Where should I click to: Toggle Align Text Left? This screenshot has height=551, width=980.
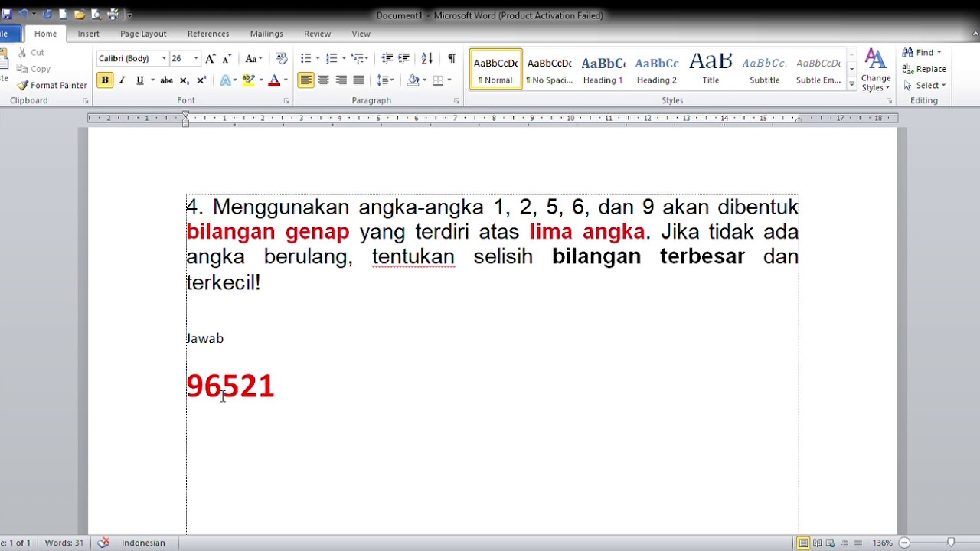click(305, 80)
